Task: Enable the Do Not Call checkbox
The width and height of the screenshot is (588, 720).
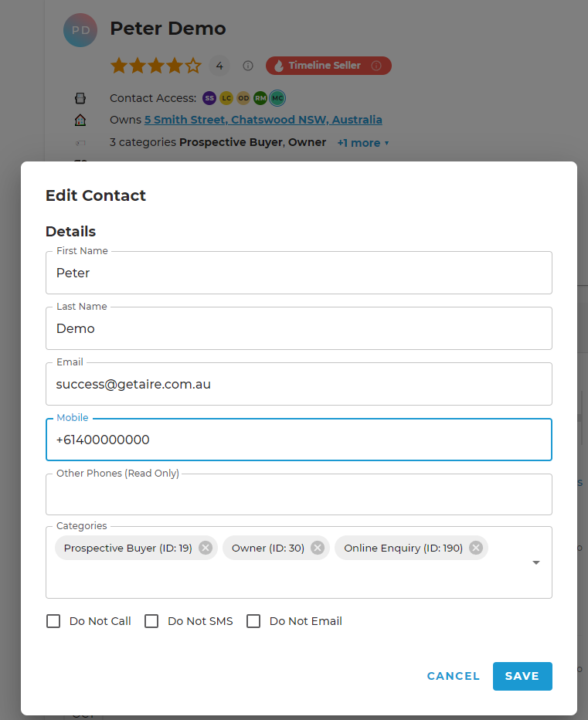Action: tap(53, 621)
